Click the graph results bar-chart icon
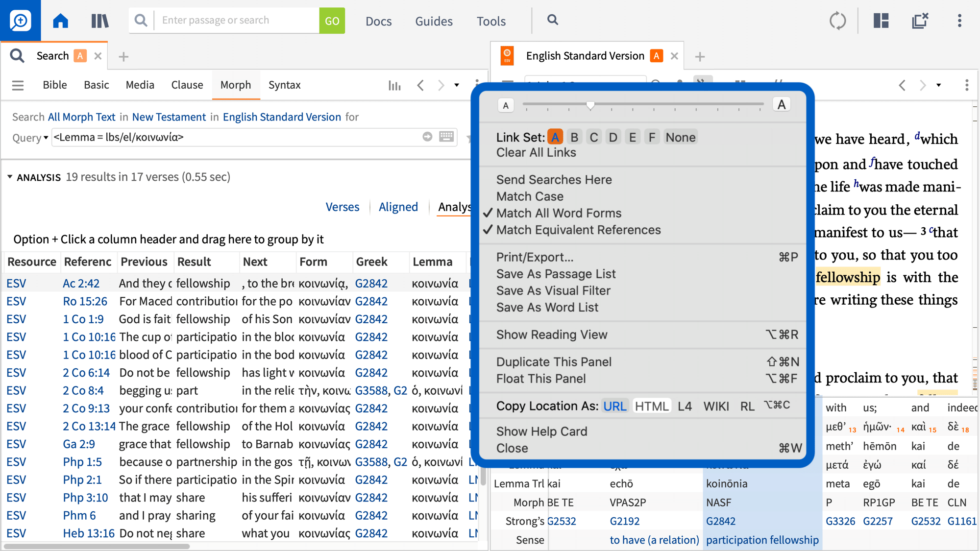This screenshot has width=980, height=551. click(394, 85)
